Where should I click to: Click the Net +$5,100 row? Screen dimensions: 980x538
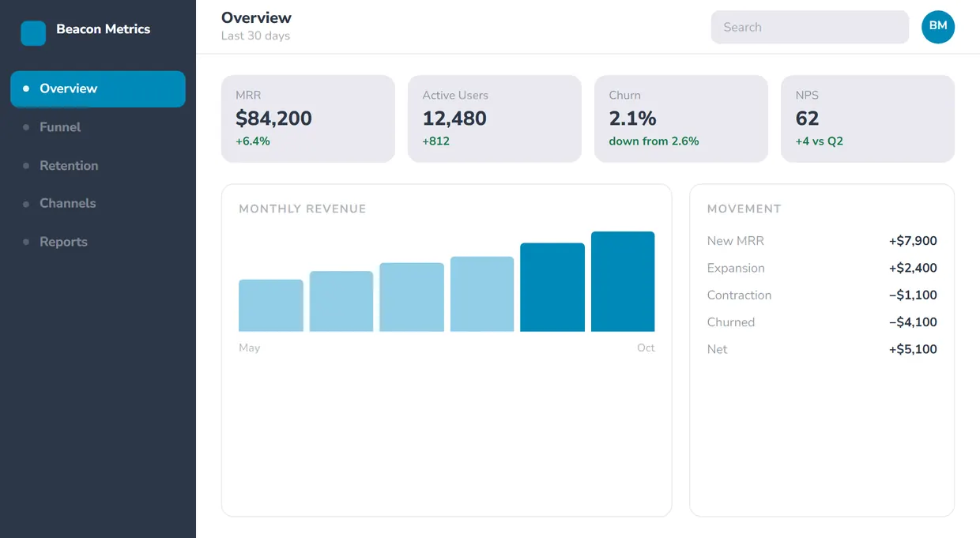pyautogui.click(x=822, y=349)
